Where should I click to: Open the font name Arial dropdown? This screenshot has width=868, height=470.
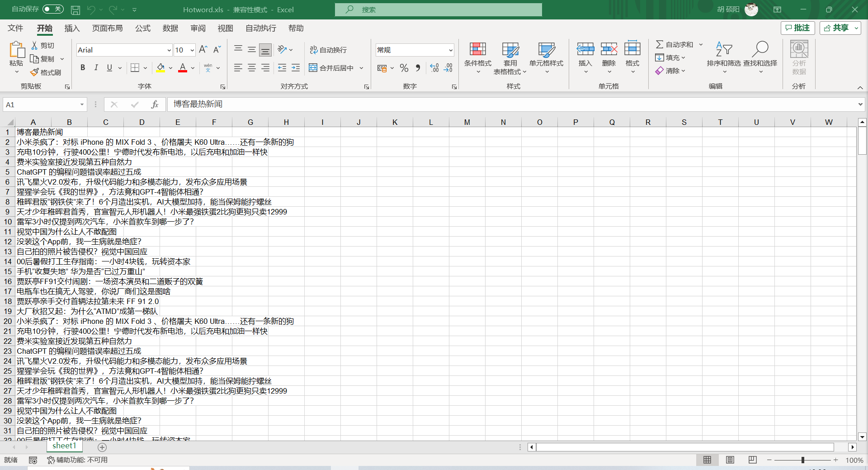coord(169,50)
